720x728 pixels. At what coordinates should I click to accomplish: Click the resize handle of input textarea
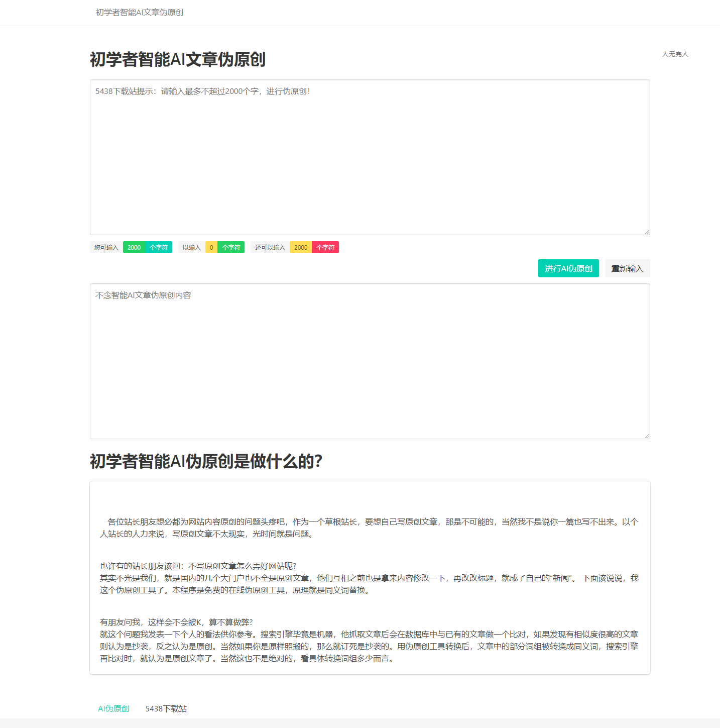pos(647,232)
